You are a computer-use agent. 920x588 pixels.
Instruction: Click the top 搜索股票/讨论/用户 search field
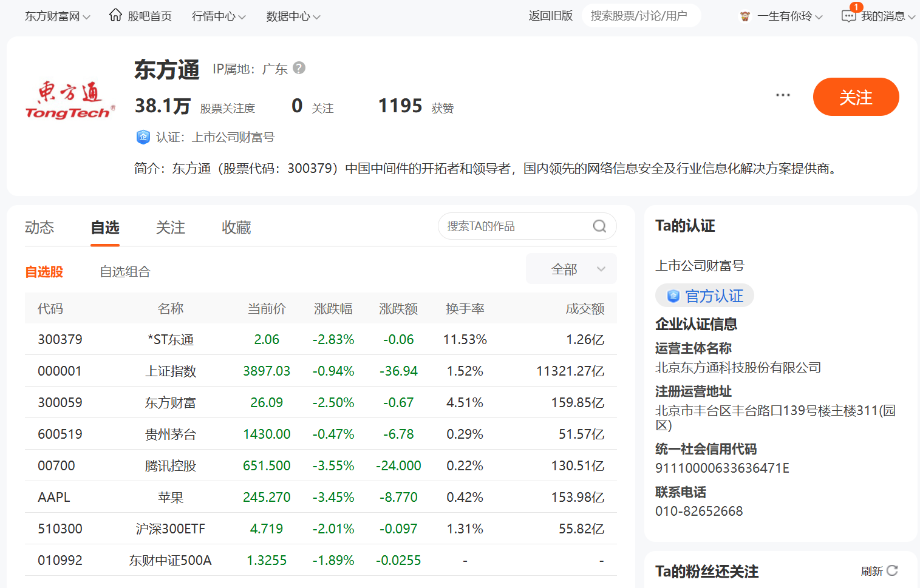point(641,16)
